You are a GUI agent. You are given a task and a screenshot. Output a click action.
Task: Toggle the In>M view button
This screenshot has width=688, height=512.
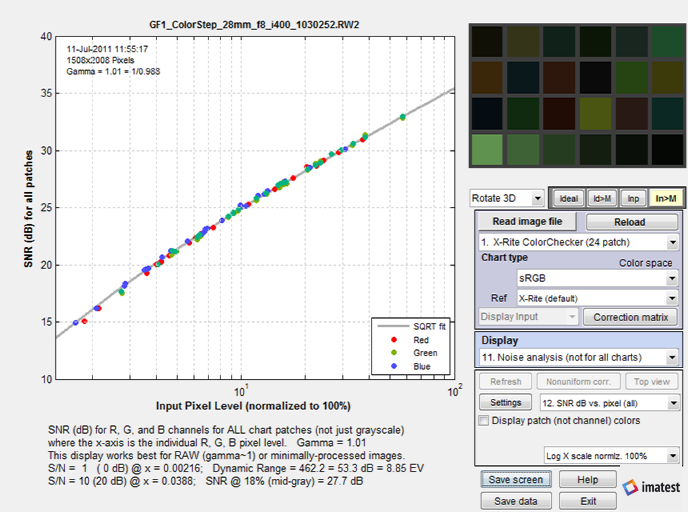pyautogui.click(x=666, y=199)
